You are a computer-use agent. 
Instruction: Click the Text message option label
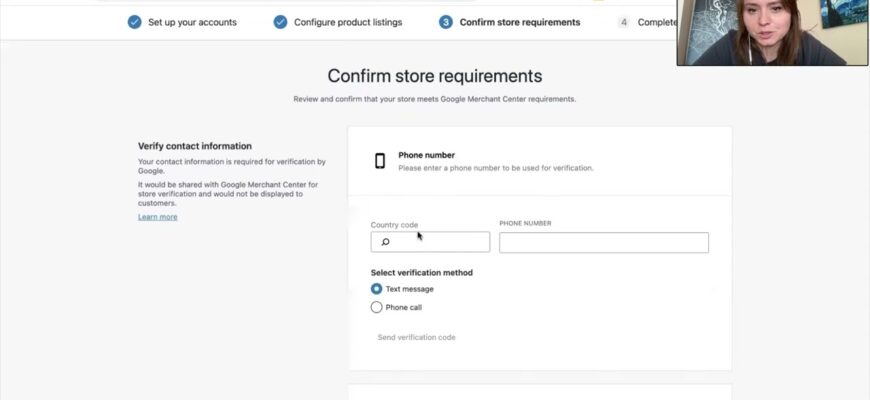(409, 289)
